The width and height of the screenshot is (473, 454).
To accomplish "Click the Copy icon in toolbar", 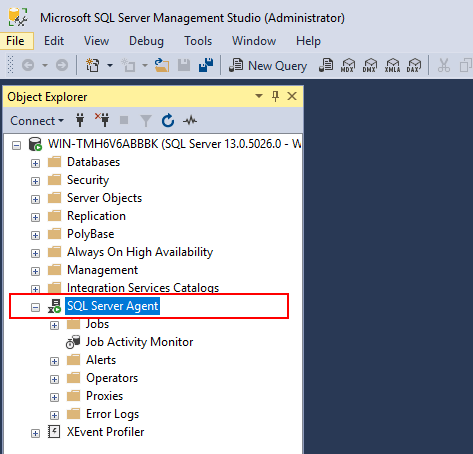I will (x=466, y=65).
